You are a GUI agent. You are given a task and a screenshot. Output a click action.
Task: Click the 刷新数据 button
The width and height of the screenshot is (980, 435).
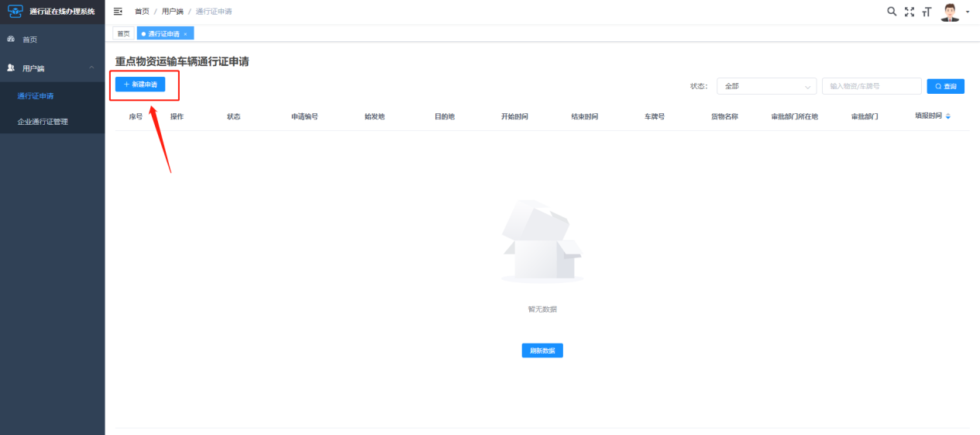542,350
